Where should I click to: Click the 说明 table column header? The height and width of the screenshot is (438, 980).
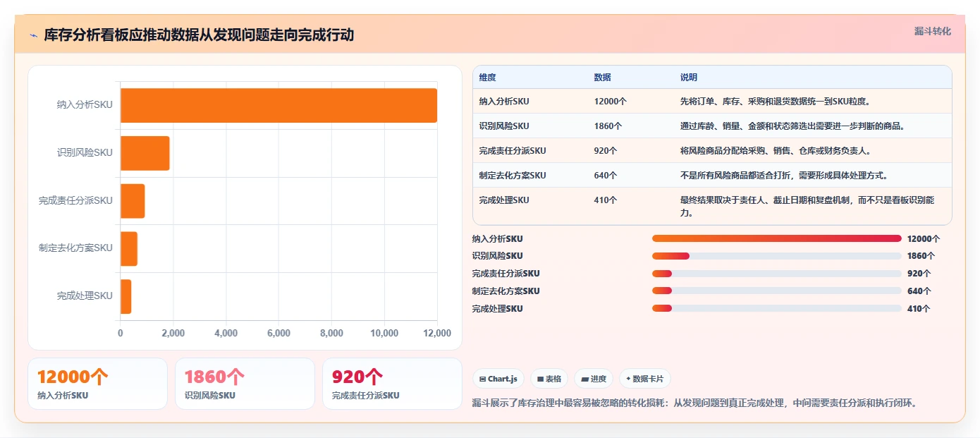(x=688, y=78)
